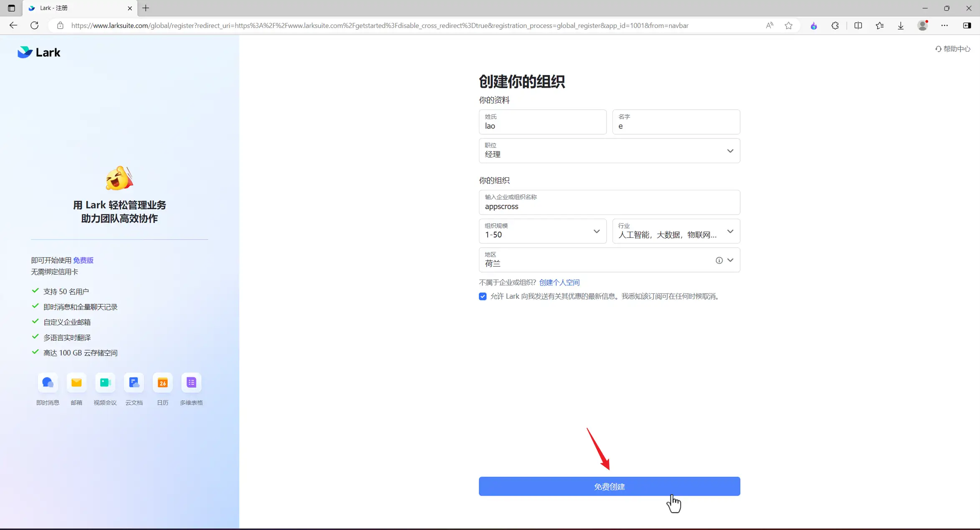This screenshot has height=530, width=980.
Task: Toggle the Lark marketing emails checkbox
Action: pos(483,296)
